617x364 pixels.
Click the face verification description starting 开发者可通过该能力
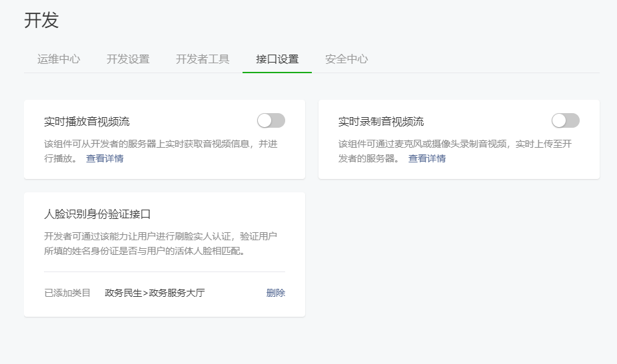tap(160, 236)
